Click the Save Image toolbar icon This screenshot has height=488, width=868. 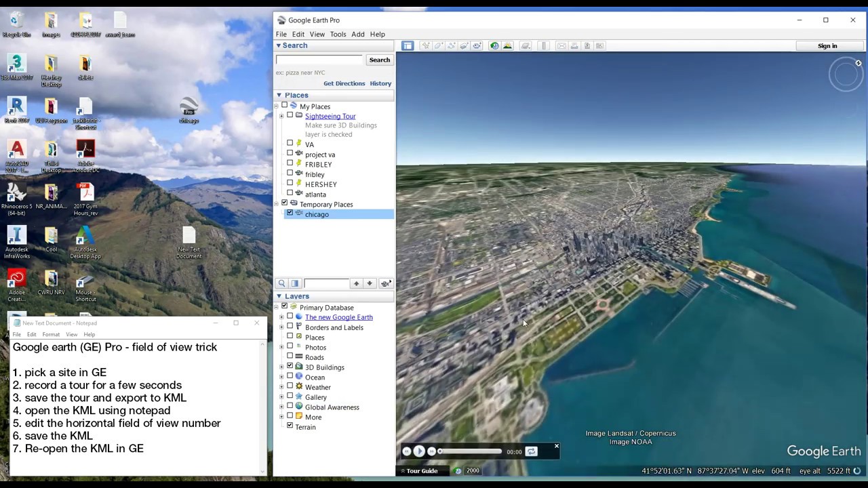(x=587, y=46)
